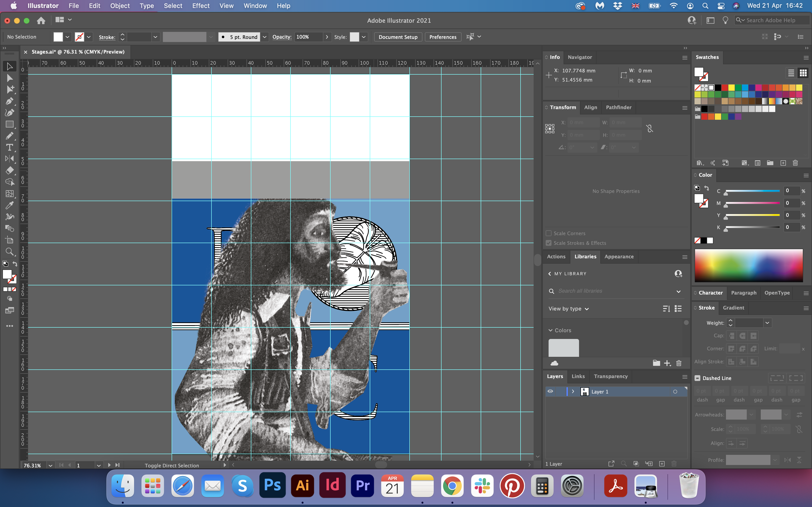812x507 pixels.
Task: Click the Document Setup button
Action: coord(398,37)
